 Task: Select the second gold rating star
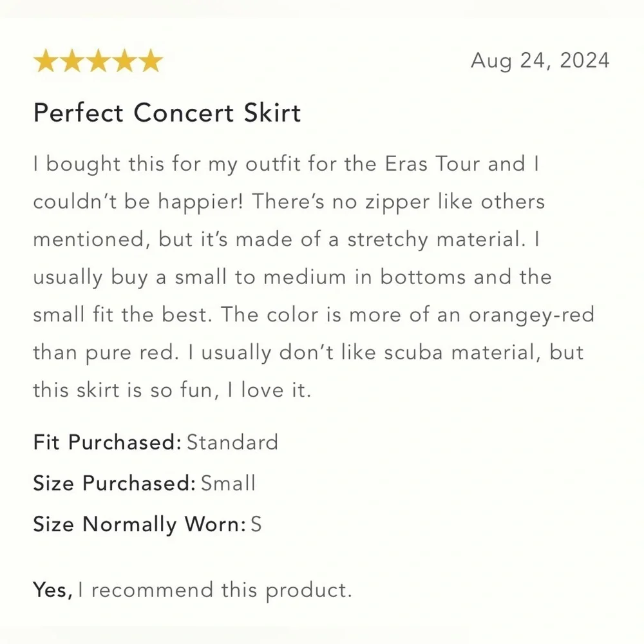point(71,62)
